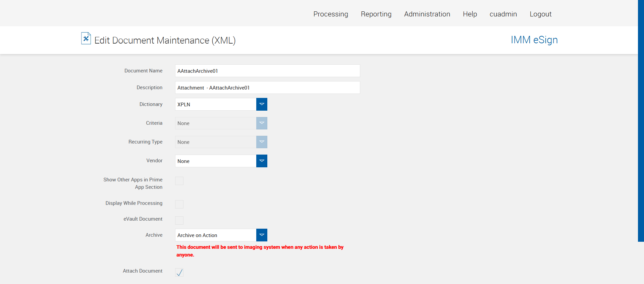This screenshot has width=644, height=284.
Task: Open the Administration menu
Action: (427, 14)
